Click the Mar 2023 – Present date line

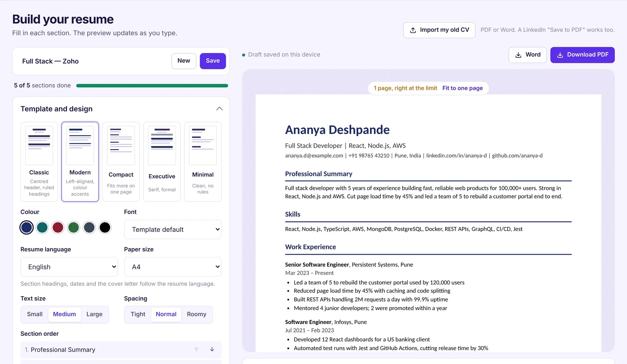[309, 273]
